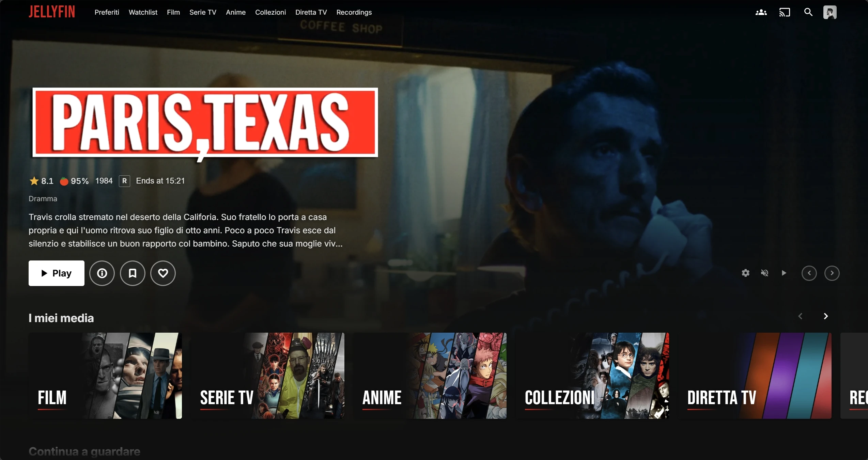Open the DIRETTA TV library card
Screen dimensions: 868x460
[x=755, y=376]
